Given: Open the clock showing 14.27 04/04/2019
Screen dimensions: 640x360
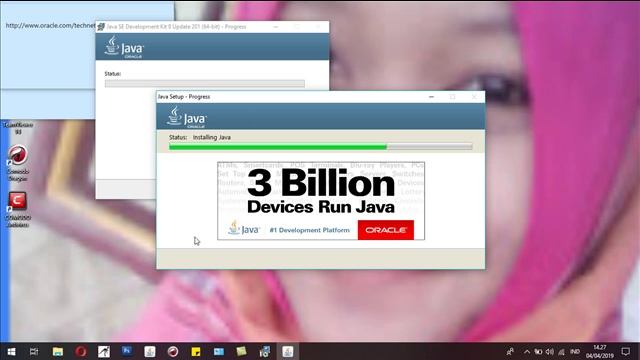Looking at the screenshot, I should click(x=600, y=351).
